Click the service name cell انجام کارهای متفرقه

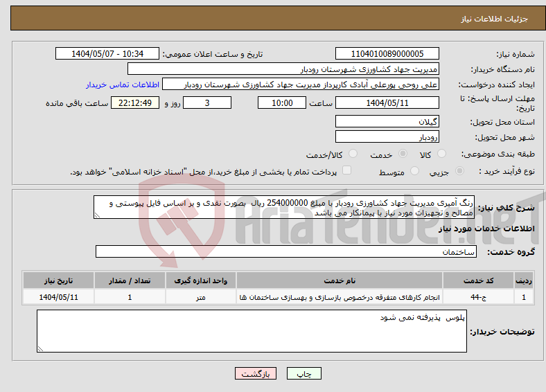(x=340, y=297)
